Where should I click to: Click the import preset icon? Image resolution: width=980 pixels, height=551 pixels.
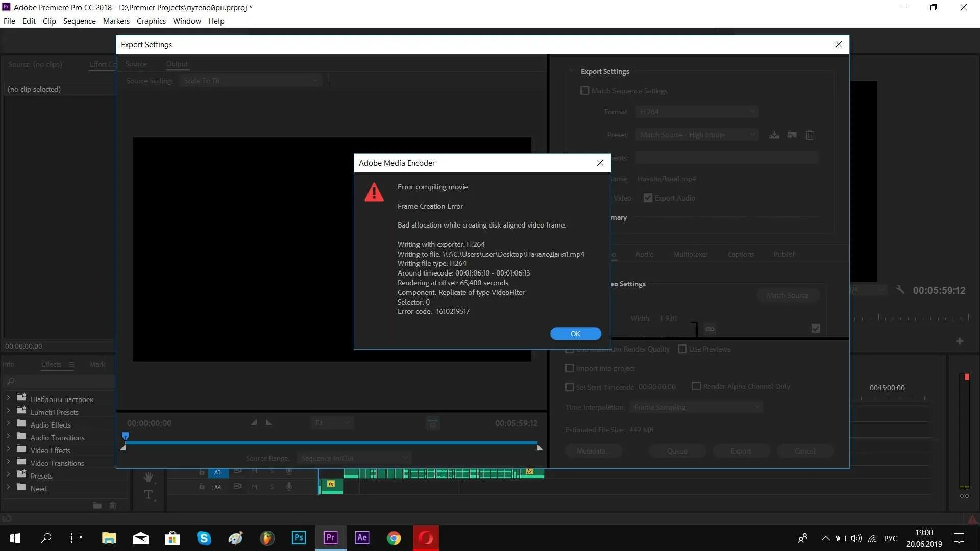pyautogui.click(x=792, y=135)
